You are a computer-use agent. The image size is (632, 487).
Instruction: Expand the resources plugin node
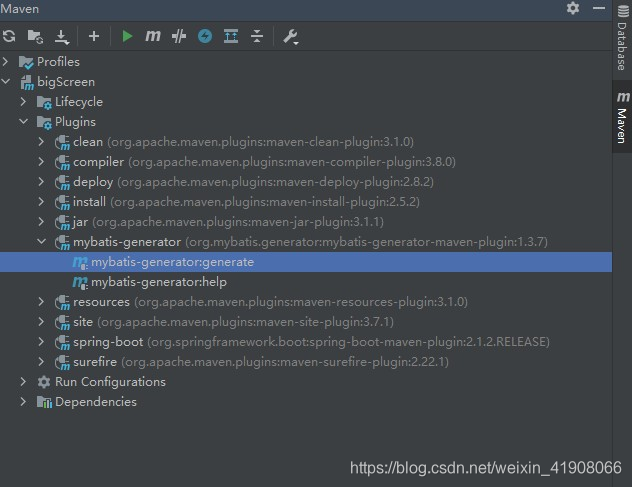(x=41, y=302)
